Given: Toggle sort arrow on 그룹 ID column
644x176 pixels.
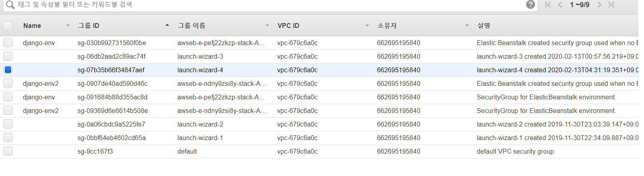Looking at the screenshot, I should pyautogui.click(x=167, y=25).
